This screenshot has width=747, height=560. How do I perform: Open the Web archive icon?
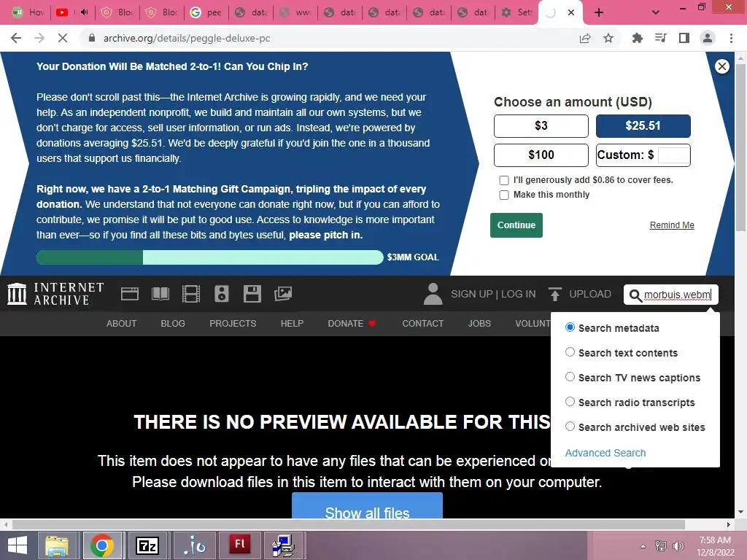point(130,294)
